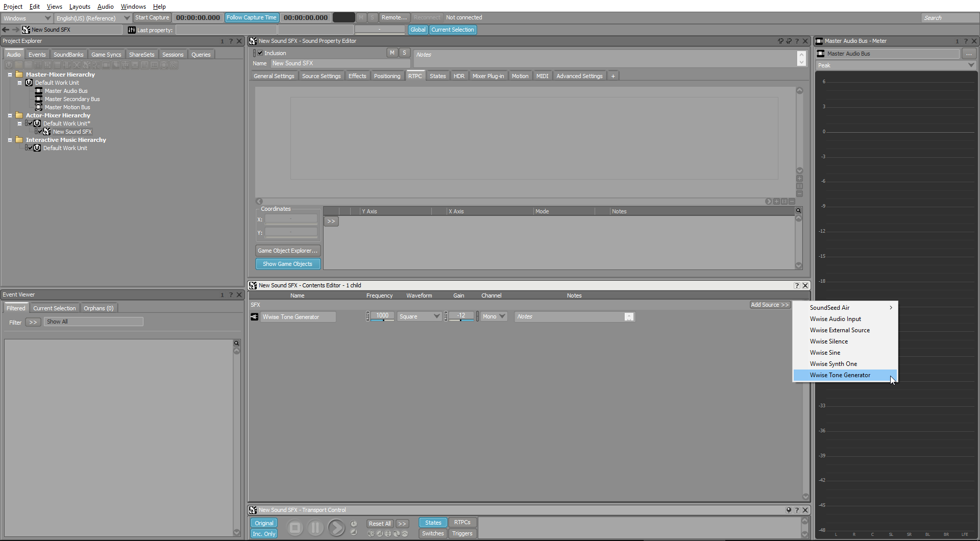Switch to the Effects tab
This screenshot has width=980, height=541.
click(357, 76)
